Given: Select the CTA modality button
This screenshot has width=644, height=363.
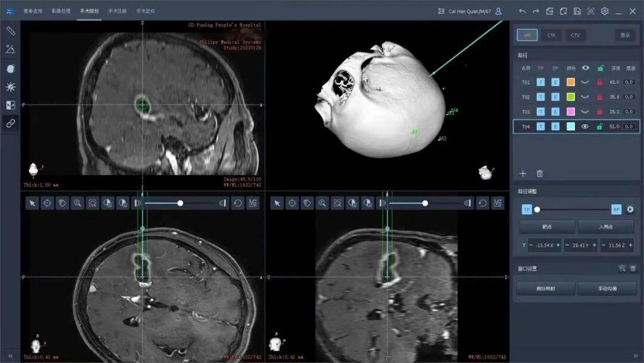Looking at the screenshot, I should [x=551, y=35].
